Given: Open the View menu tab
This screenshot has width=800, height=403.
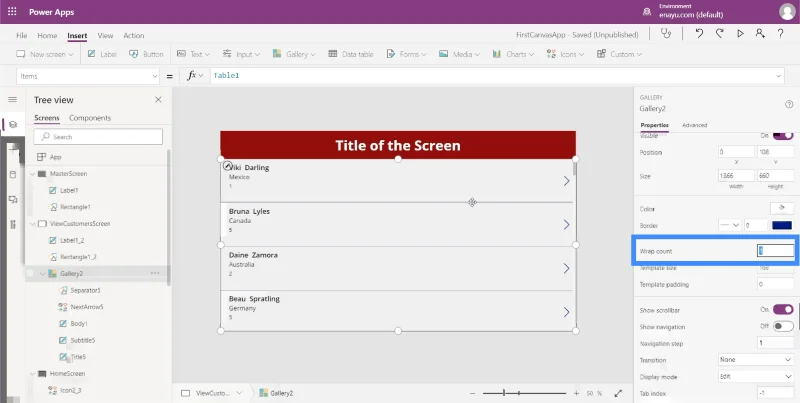Looking at the screenshot, I should tap(105, 35).
